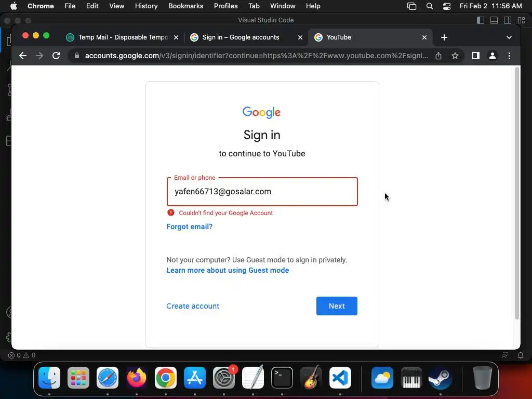Click the Create account button
532x399 pixels.
193,306
